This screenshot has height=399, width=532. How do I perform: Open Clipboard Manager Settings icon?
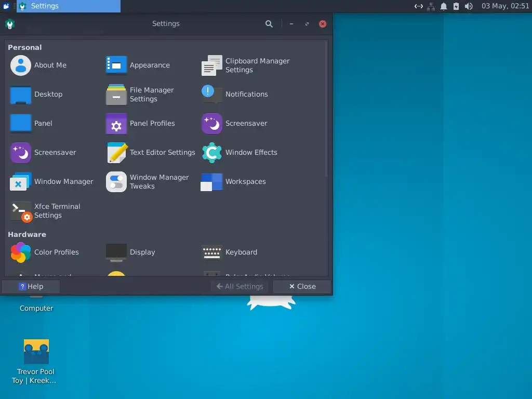point(212,65)
